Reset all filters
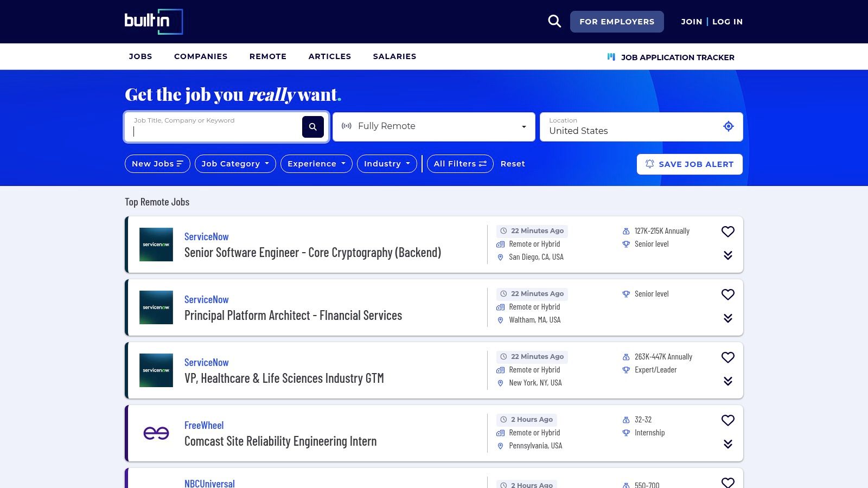Screen dimensions: 868x488 [513, 164]
